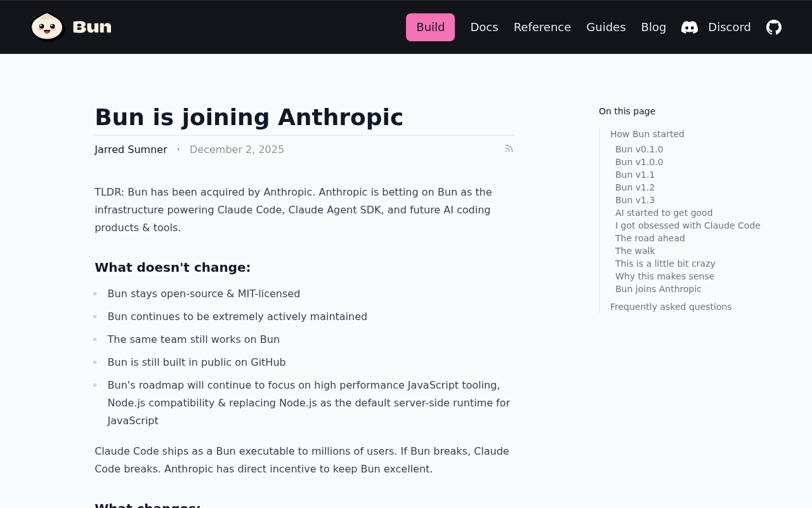Open the Guides page

[x=606, y=27]
